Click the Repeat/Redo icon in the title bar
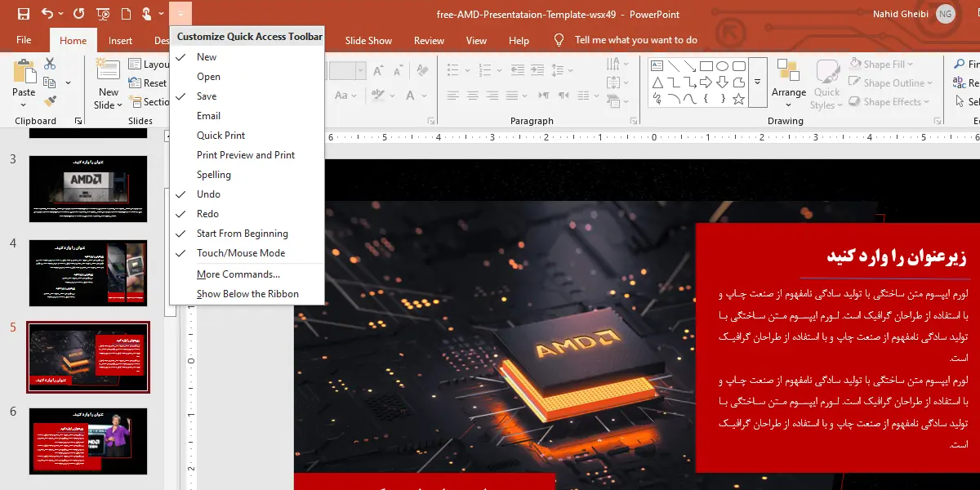Viewport: 980px width, 490px height. [78, 14]
